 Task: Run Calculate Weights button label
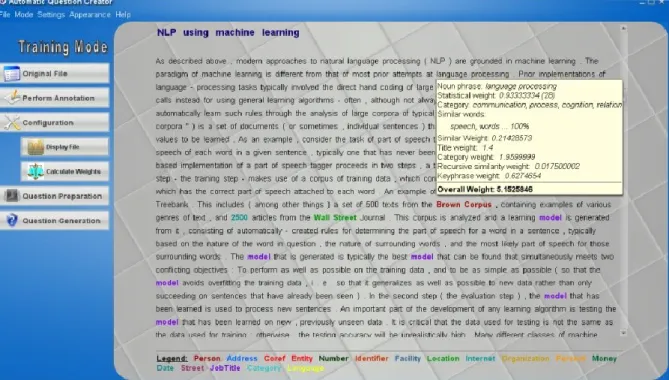tap(73, 171)
